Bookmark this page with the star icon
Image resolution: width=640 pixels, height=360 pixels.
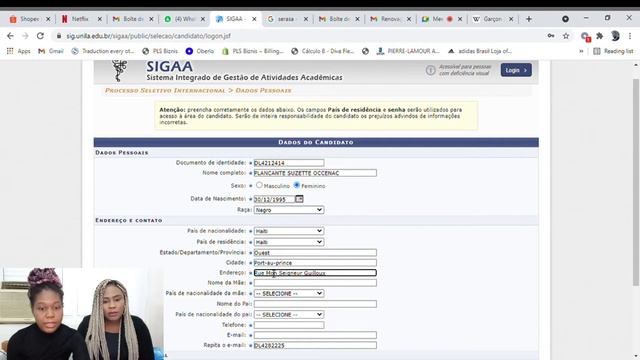(566, 36)
